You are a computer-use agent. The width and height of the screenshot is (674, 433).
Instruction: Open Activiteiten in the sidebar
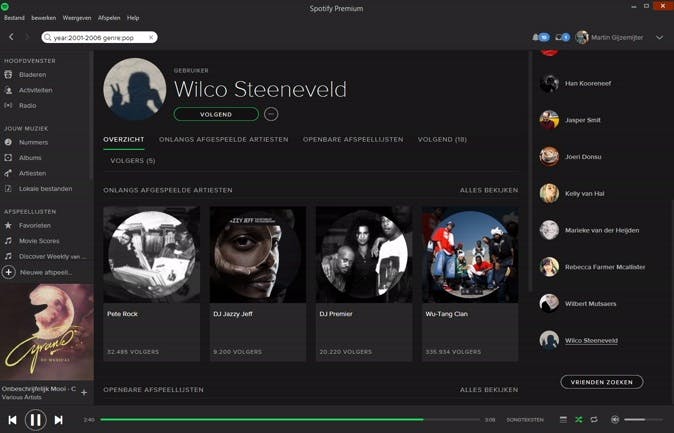35,90
